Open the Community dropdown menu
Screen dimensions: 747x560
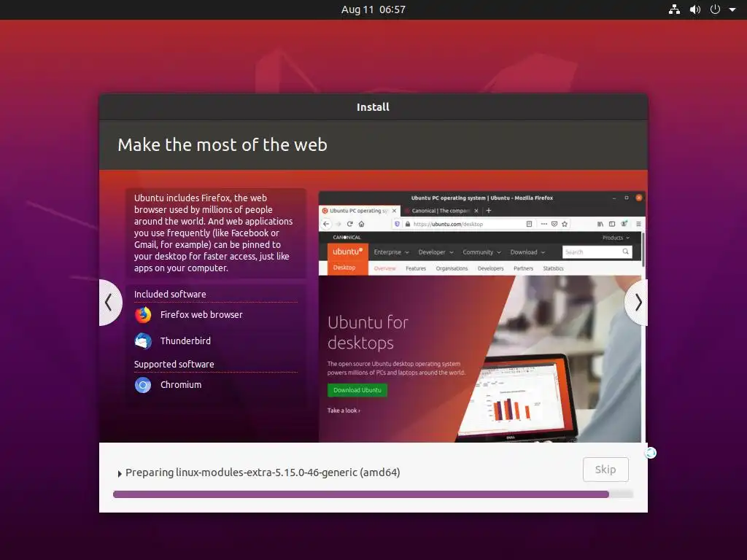pos(481,252)
